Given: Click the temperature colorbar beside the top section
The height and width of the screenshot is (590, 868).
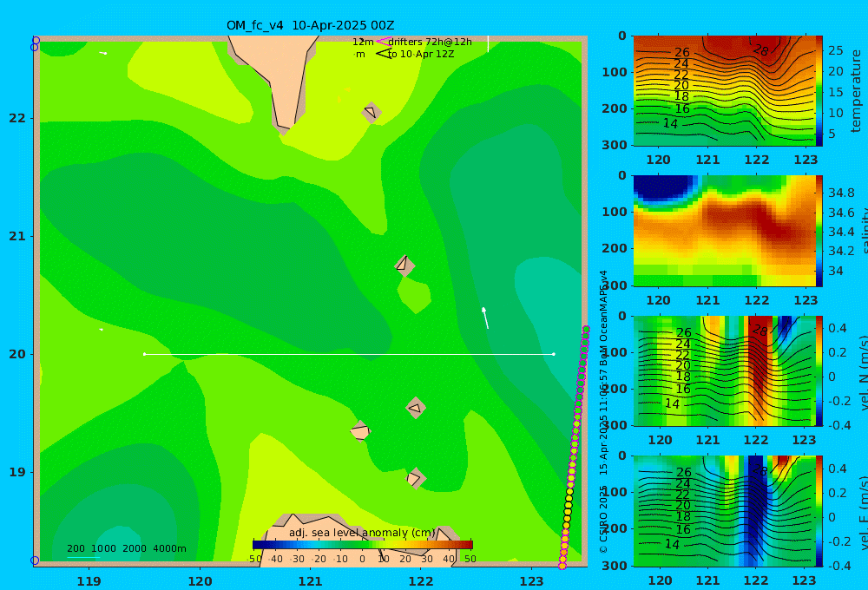Looking at the screenshot, I should pyautogui.click(x=819, y=91).
